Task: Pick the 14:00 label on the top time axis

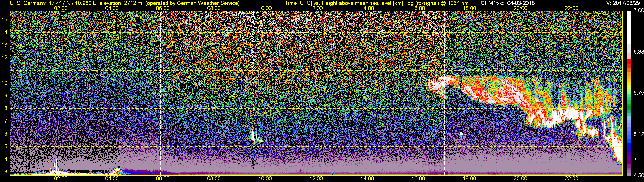Action: [x=367, y=8]
